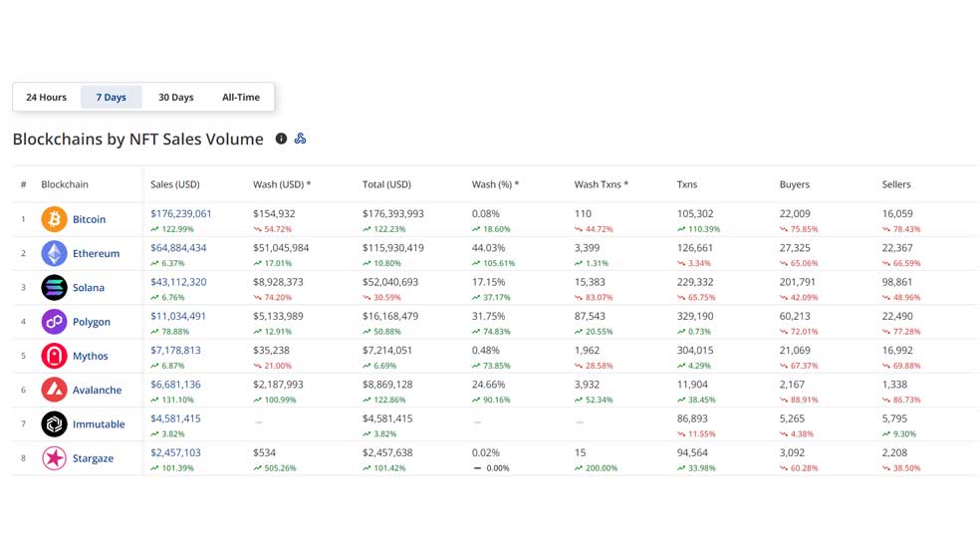
Task: Click Ethereum wash percent 44.03%
Action: coord(488,247)
